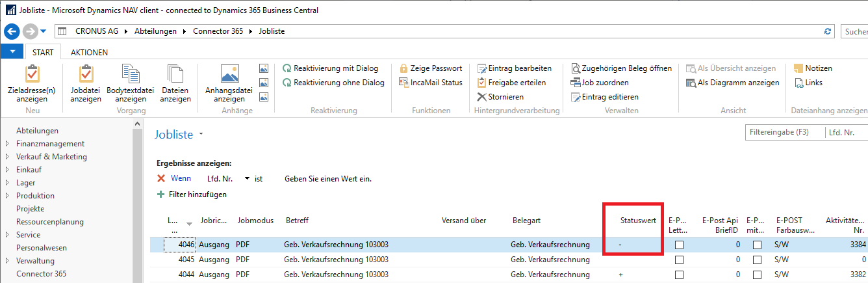Open the Lfd. Nr. filter field dropdown
The image size is (868, 283).
[248, 178]
